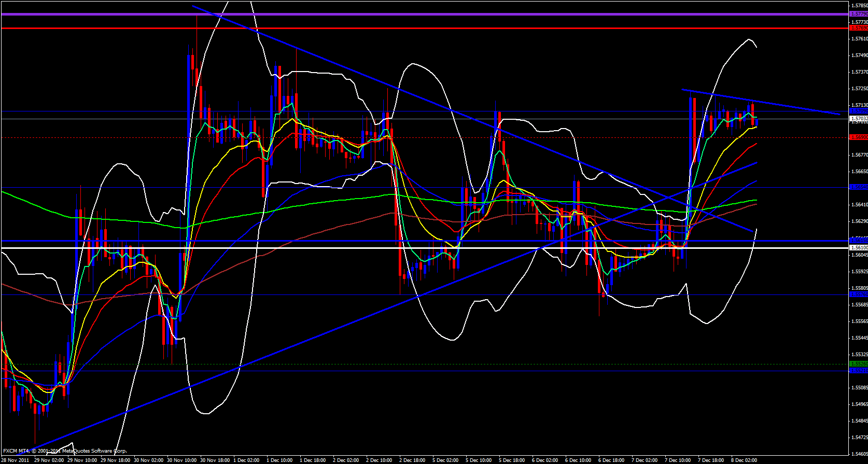Image resolution: width=868 pixels, height=464 pixels.
Task: Select the current price 1.5703 marker
Action: 859,119
